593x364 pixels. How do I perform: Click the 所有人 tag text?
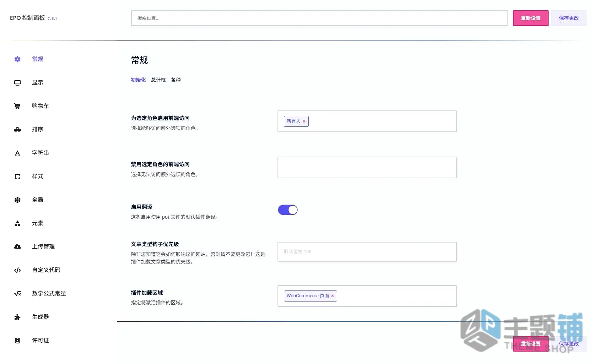(293, 121)
